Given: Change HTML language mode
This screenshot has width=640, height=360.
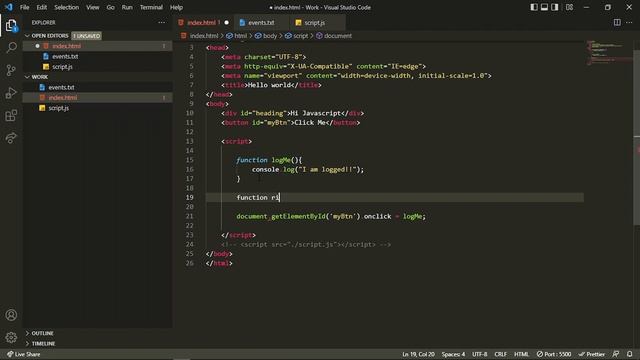Looking at the screenshot, I should [x=521, y=354].
